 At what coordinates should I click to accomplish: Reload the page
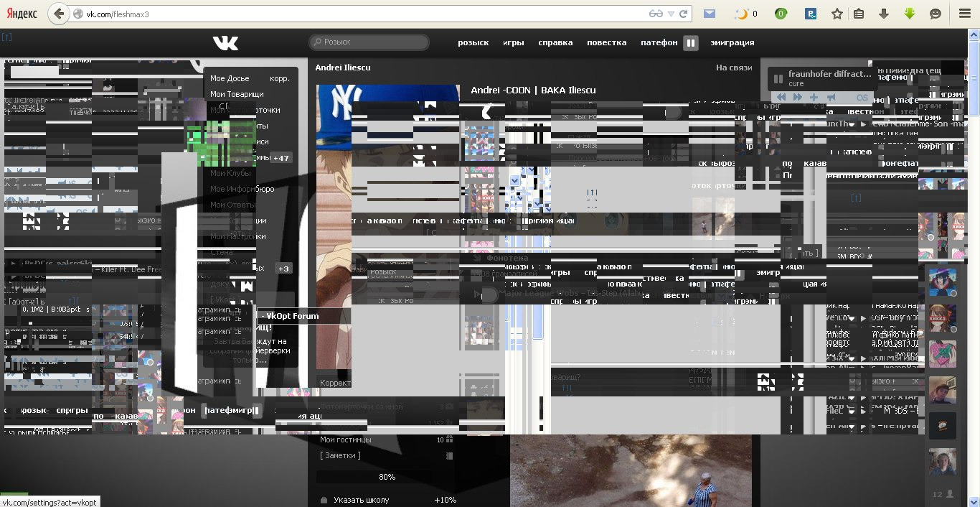pos(684,14)
